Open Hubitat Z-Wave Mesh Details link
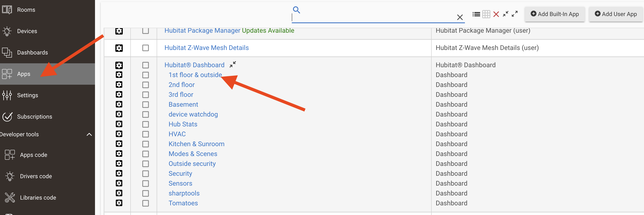This screenshot has height=215, width=644. [x=206, y=48]
